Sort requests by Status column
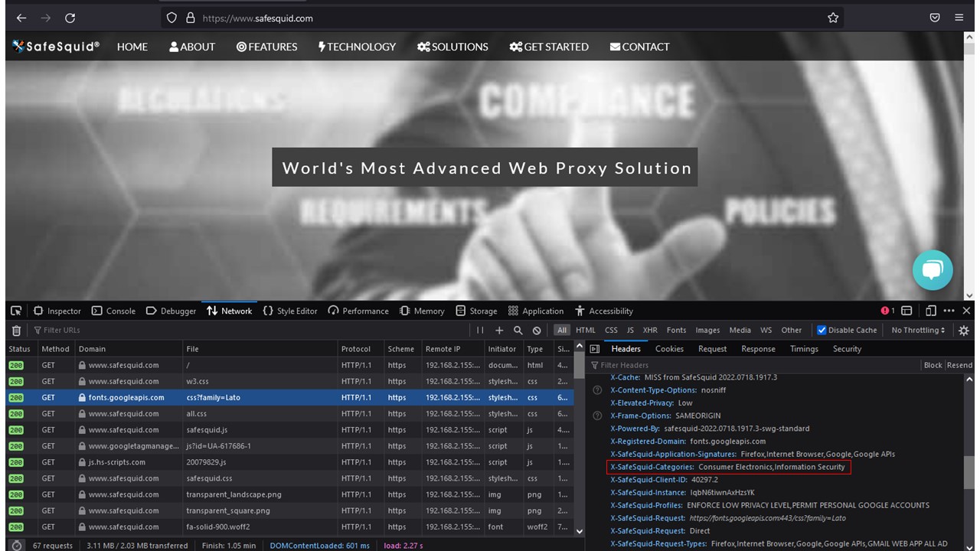The image size is (980, 551). tap(20, 349)
